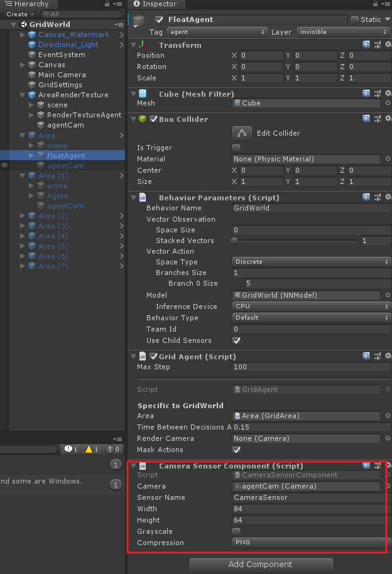Uncheck Mask Actions

pyautogui.click(x=236, y=450)
